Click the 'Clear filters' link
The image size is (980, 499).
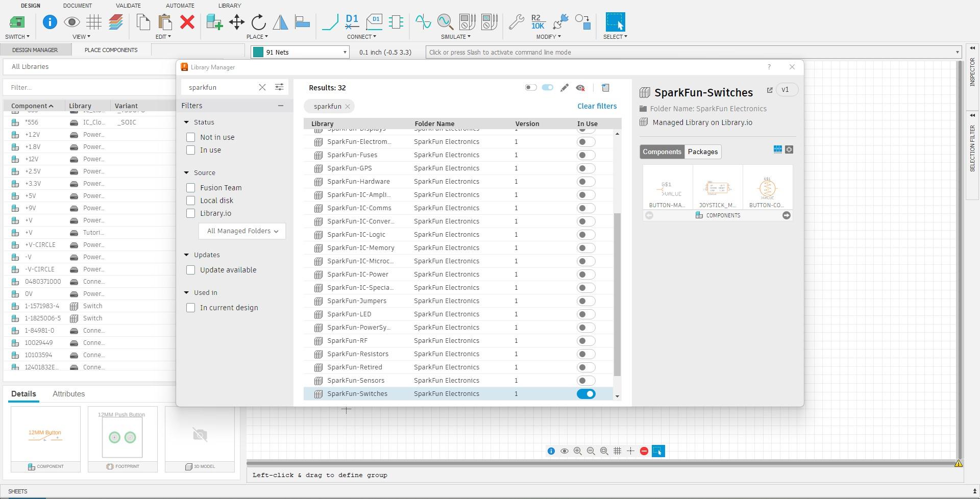597,106
